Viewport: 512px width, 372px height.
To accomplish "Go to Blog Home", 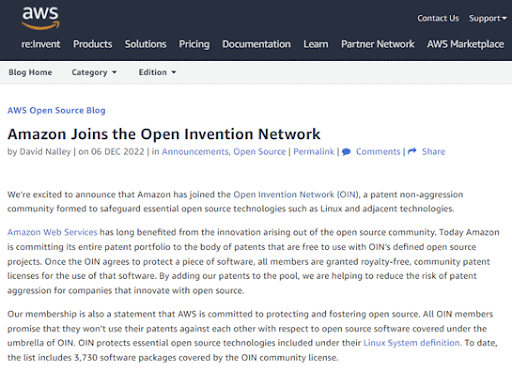I will (30, 72).
